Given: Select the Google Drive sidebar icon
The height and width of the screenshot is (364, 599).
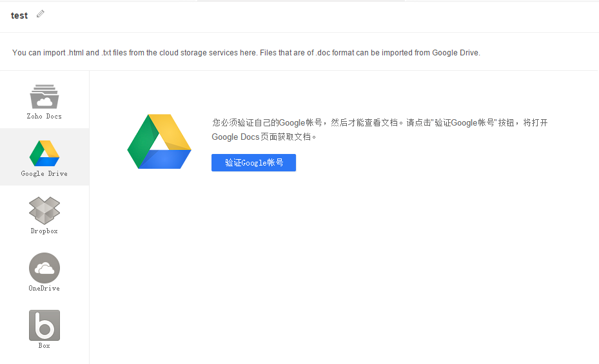Looking at the screenshot, I should (44, 153).
